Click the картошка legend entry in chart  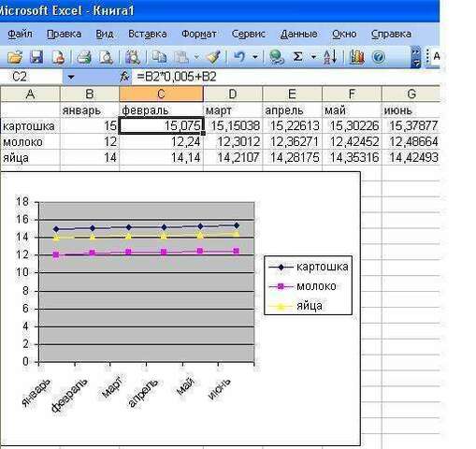pos(309,267)
